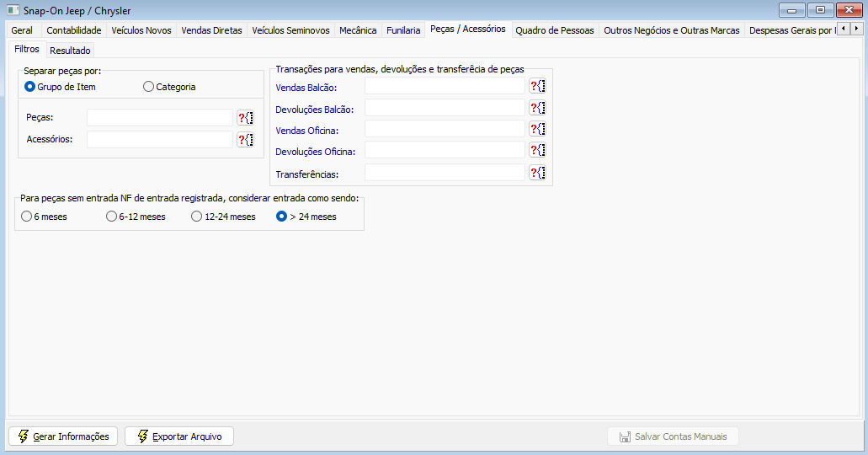The image size is (868, 455).
Task: Choose the 6 meses radio option
Action: (x=27, y=217)
